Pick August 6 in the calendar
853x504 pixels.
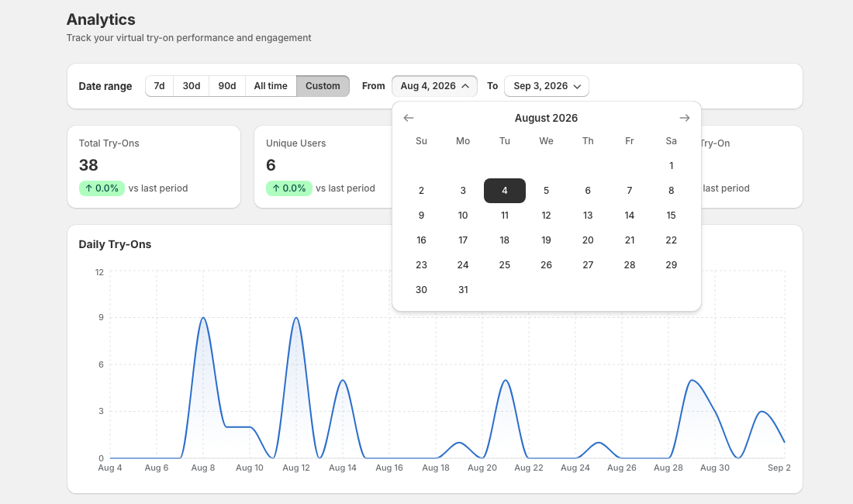click(588, 191)
